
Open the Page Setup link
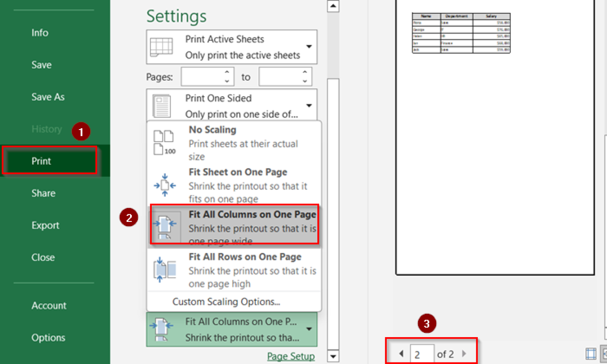[x=291, y=356]
